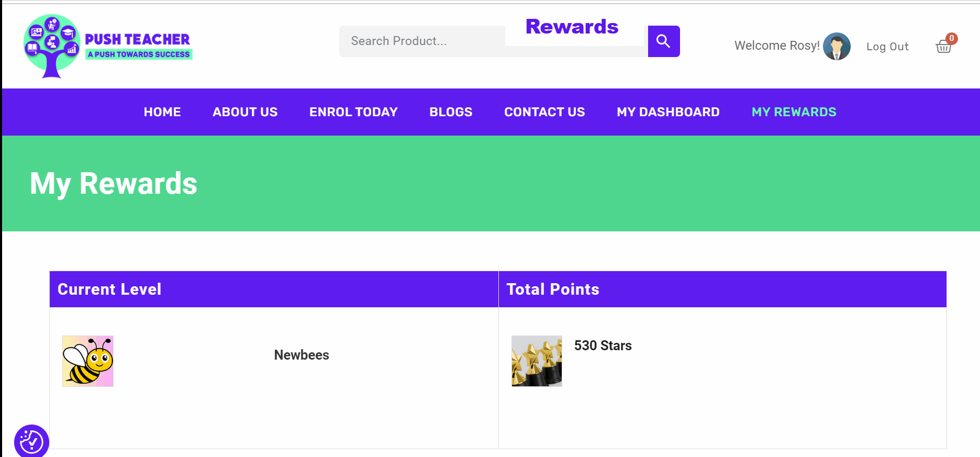
Task: Open the site search magnifier icon
Action: coord(663,41)
